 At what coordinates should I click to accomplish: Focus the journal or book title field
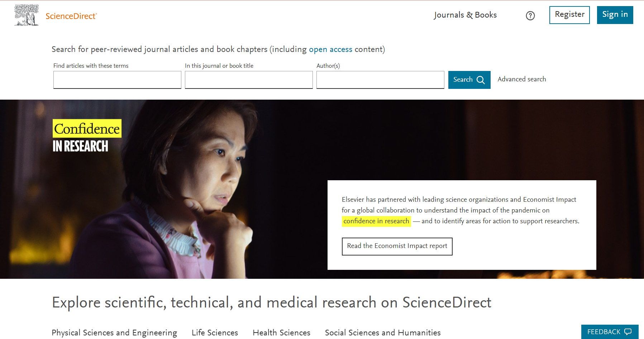[249, 80]
